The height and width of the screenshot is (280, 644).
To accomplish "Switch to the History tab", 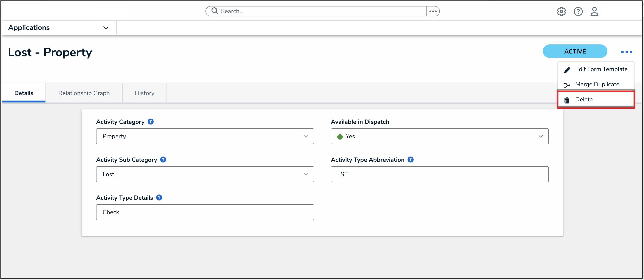I will tap(145, 93).
